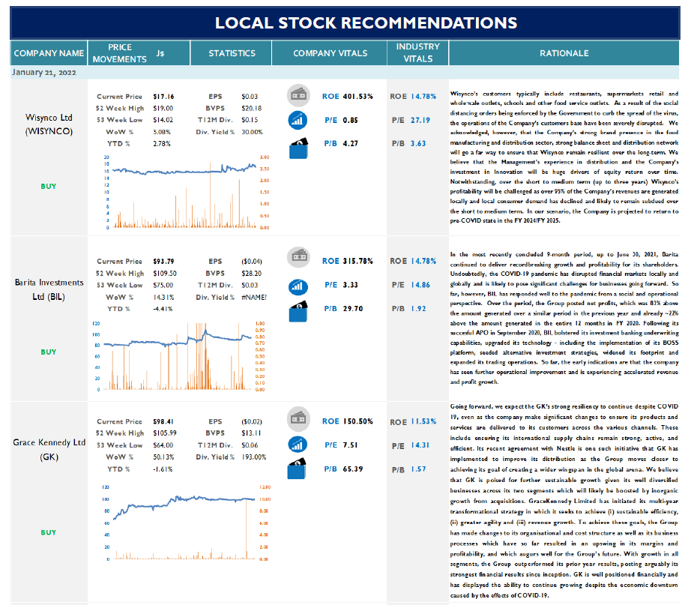Click Wisynco current price $17.16
700x605 pixels.
click(x=163, y=97)
